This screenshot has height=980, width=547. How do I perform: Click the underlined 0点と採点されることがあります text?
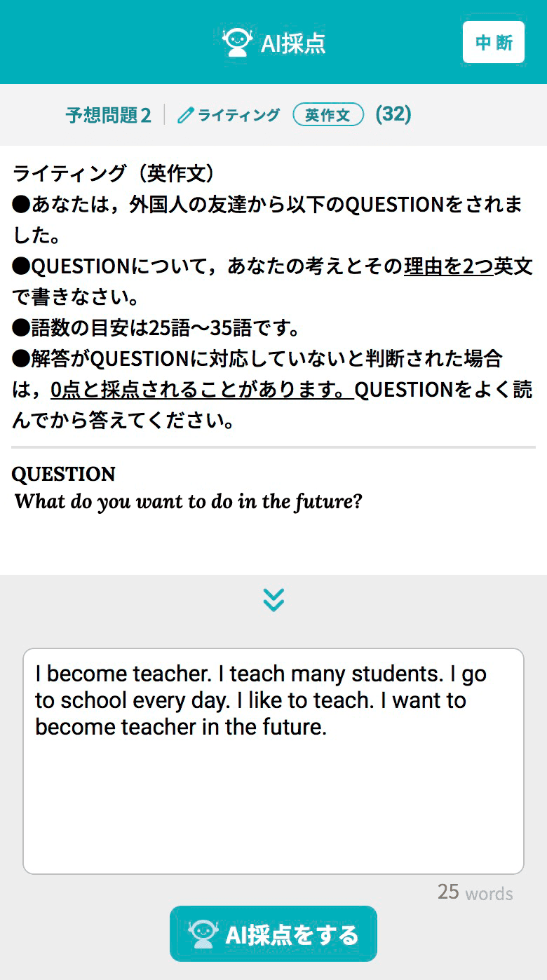pos(201,390)
